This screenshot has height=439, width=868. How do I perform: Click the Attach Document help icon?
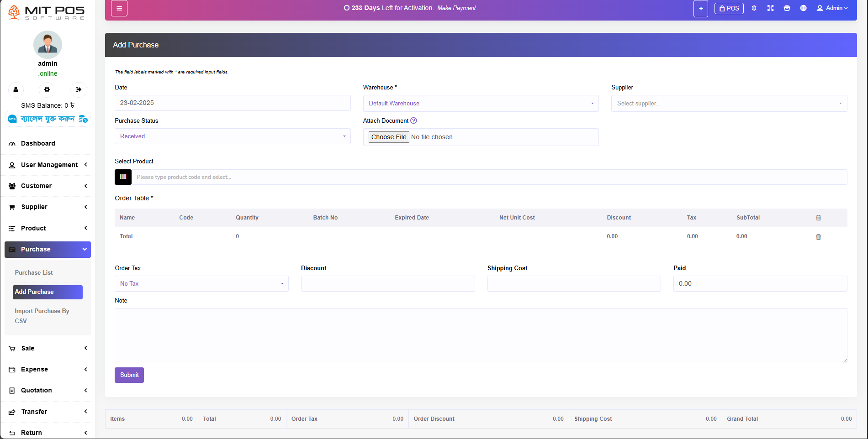click(x=413, y=121)
